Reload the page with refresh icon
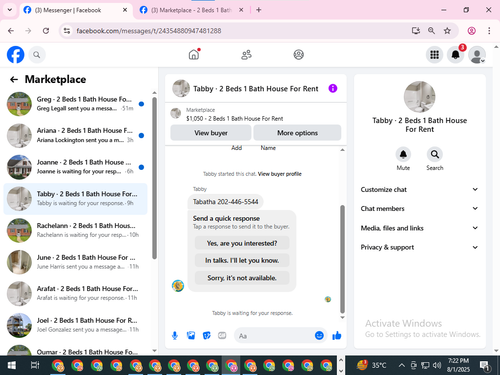The height and width of the screenshot is (375, 500). click(x=46, y=31)
